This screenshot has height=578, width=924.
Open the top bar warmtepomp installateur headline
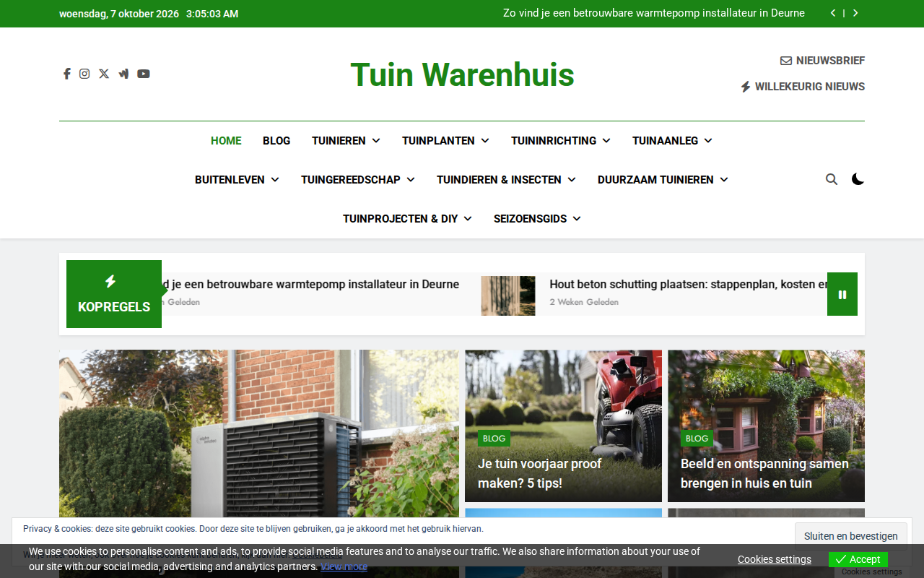coord(654,13)
